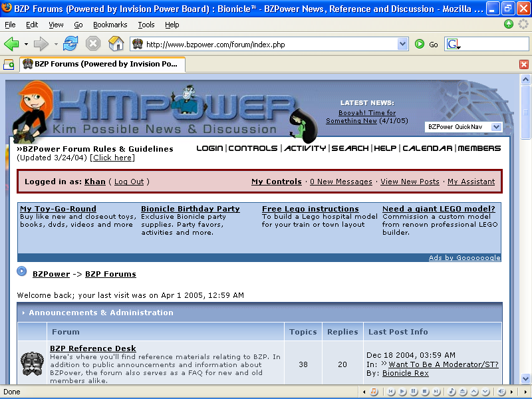
Task: Click the blue arrow icon beside BZPower breadcrumb
Action: point(22,271)
